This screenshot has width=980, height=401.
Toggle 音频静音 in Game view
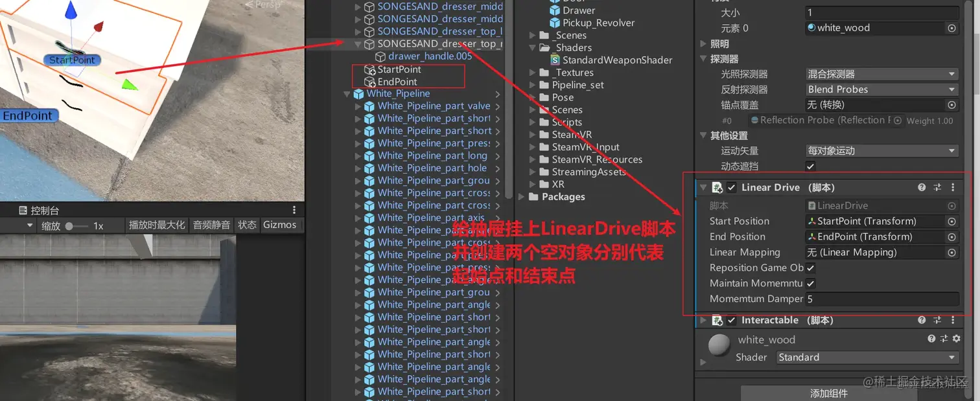[x=211, y=225]
